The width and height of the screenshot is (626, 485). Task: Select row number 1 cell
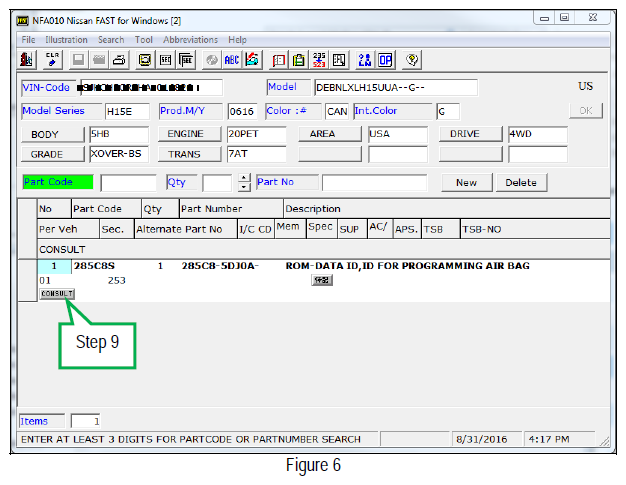[54, 266]
